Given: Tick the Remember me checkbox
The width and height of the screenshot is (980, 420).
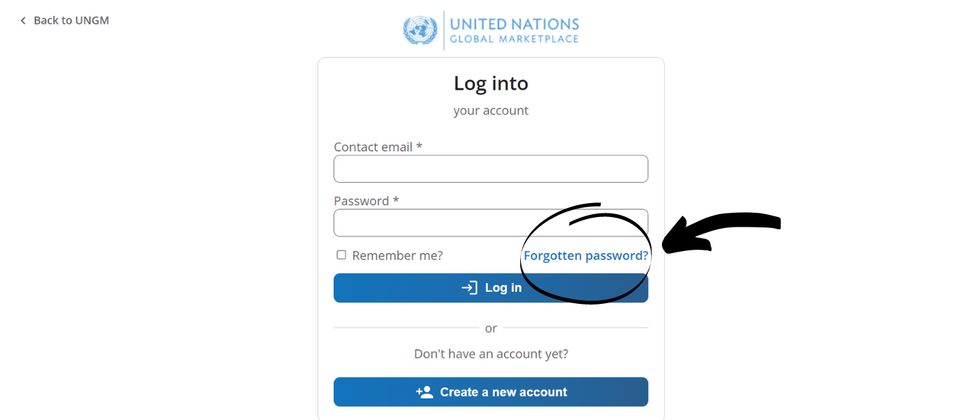Looking at the screenshot, I should point(341,255).
